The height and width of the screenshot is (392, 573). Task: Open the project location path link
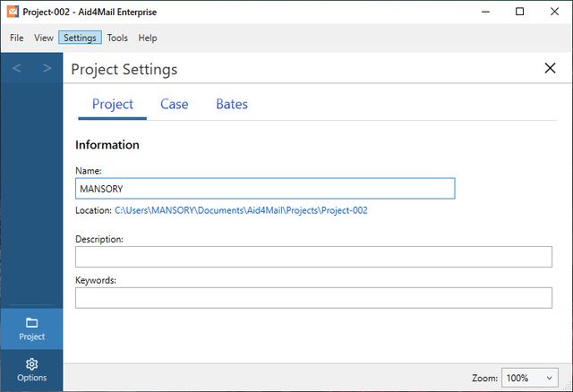(x=241, y=210)
